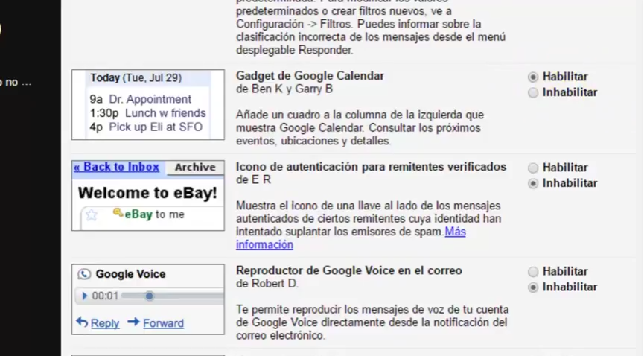Viewport: 644px width, 356px height.
Task: Click the 'de Robert D.' author text
Action: pos(267,284)
